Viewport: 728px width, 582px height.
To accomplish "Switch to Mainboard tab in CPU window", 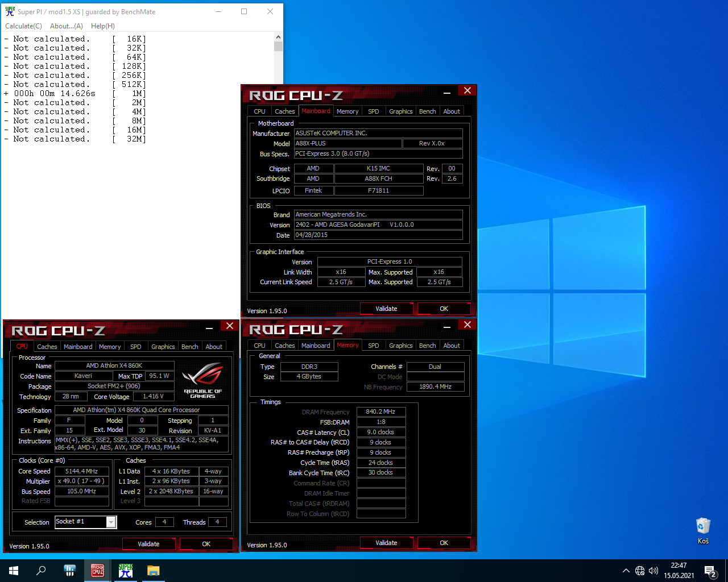I will point(78,347).
